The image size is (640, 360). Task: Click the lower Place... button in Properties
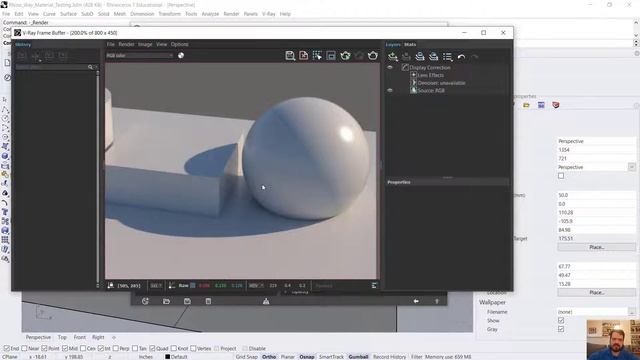pyautogui.click(x=596, y=292)
